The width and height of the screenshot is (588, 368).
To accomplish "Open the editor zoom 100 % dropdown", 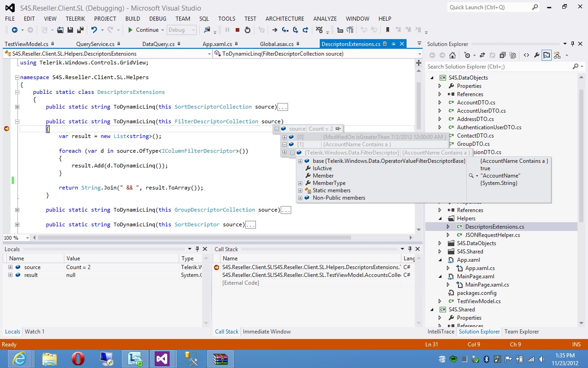I will pyautogui.click(x=28, y=238).
